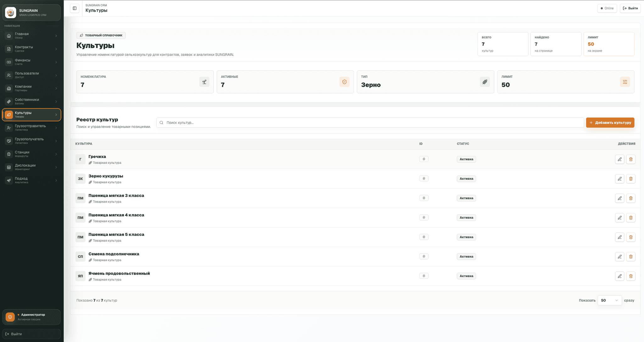The width and height of the screenshot is (644, 342).
Task: Edit Ячмень продовольственный entry
Action: click(619, 276)
